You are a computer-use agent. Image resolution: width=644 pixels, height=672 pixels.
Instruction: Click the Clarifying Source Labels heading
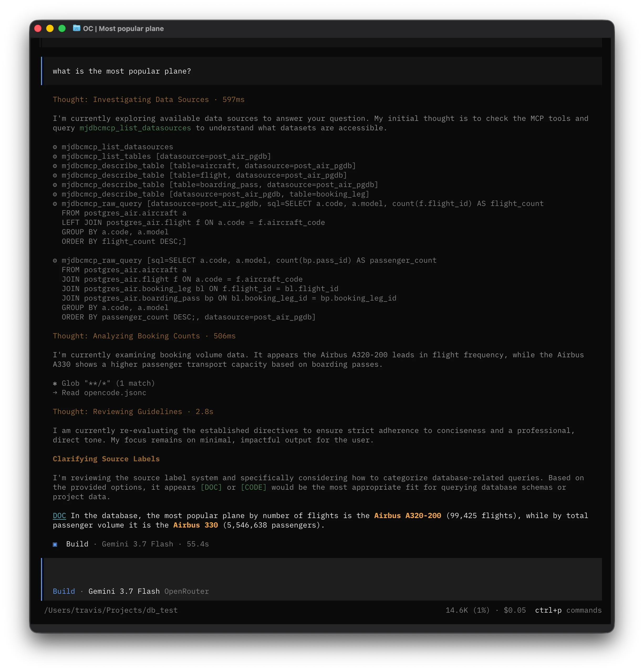106,459
